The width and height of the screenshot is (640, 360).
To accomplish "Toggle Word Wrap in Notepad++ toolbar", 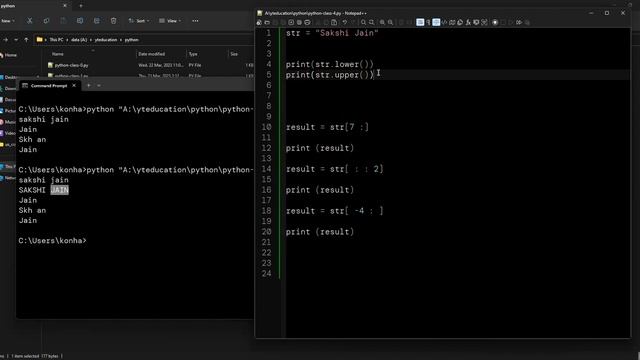I will 420,22.
